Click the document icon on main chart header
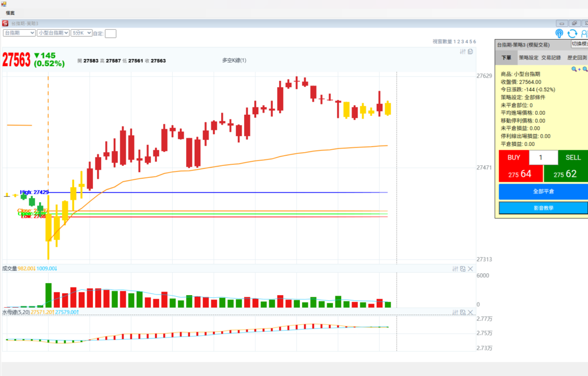Image resolution: width=588 pixels, height=376 pixels. tap(470, 52)
